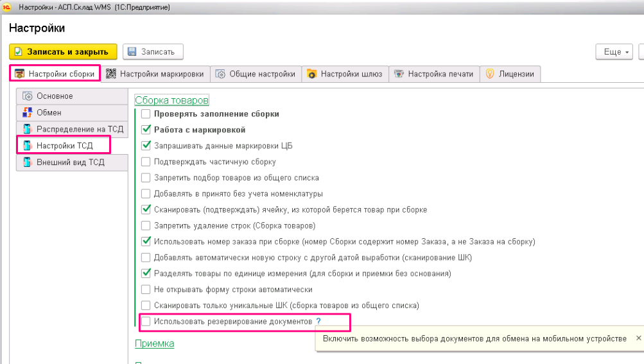Collapse the Сборка товаров section
Image resolution: width=644 pixels, height=364 pixels.
171,100
